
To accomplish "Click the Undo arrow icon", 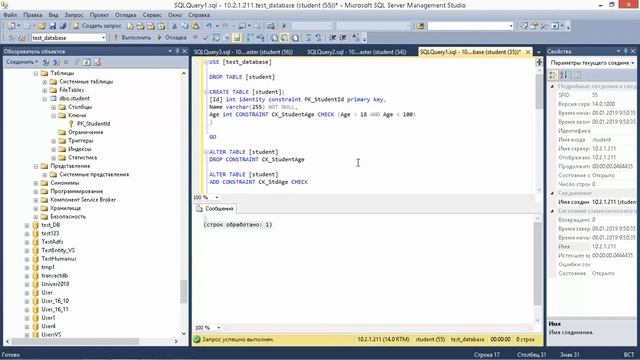I will [x=209, y=26].
